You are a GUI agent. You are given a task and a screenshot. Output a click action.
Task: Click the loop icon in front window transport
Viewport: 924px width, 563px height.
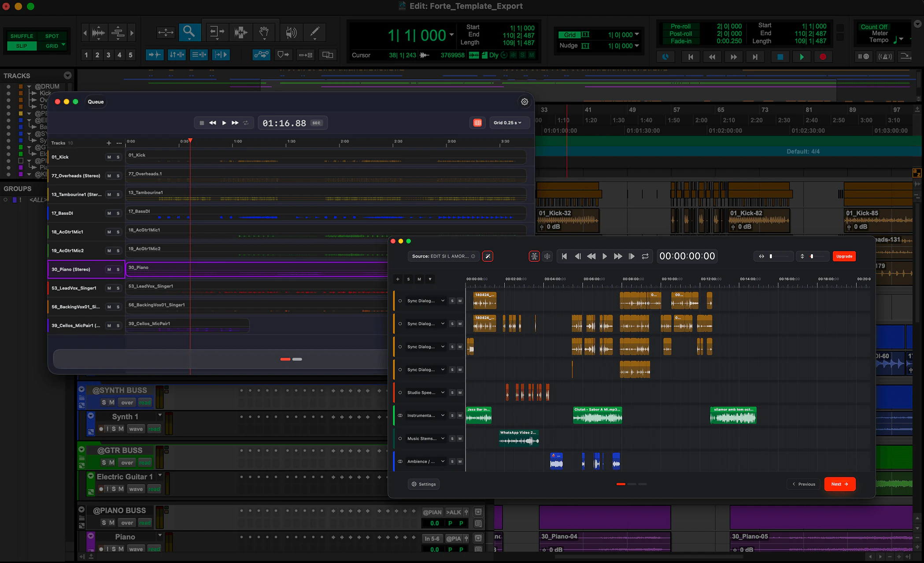[x=645, y=256]
